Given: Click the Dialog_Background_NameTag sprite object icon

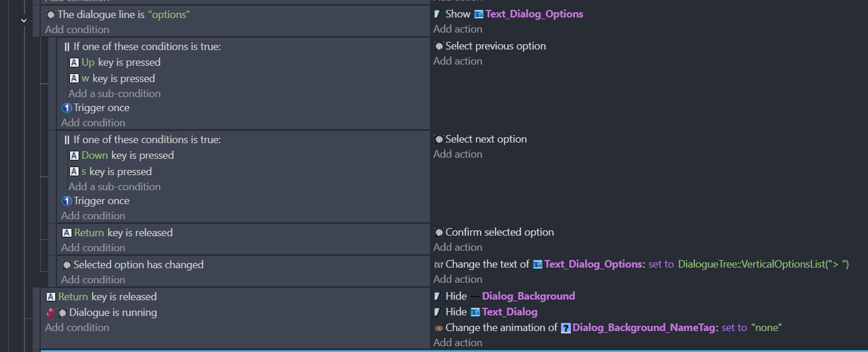Looking at the screenshot, I should [x=566, y=328].
